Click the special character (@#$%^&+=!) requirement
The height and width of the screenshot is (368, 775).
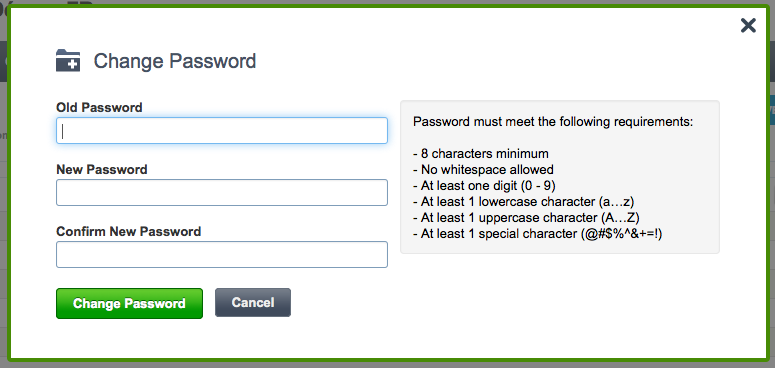pos(538,234)
